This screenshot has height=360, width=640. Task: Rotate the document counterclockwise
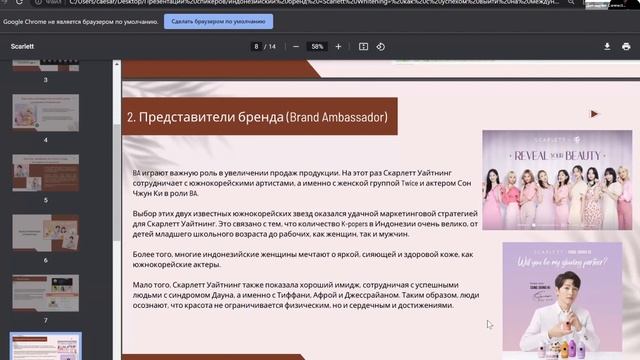coord(381,47)
